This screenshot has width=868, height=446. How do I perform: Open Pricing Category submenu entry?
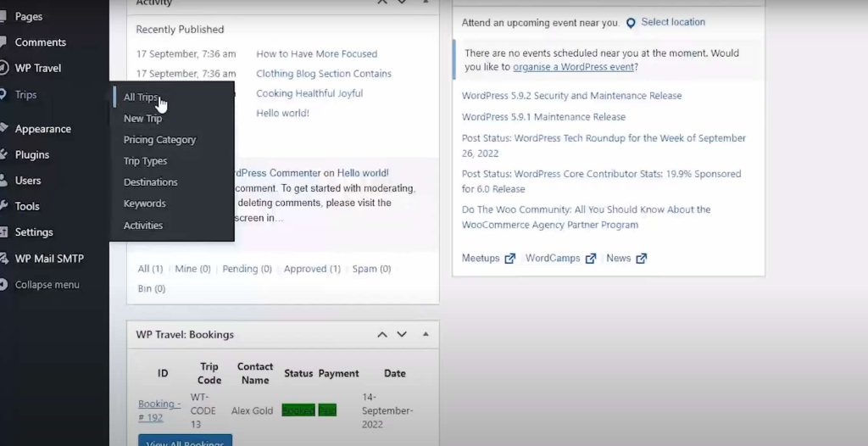pos(159,140)
